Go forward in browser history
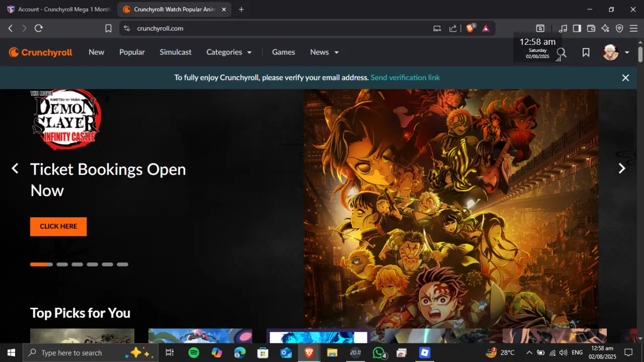Screen dimensions: 644x362 pyautogui.click(x=24, y=29)
